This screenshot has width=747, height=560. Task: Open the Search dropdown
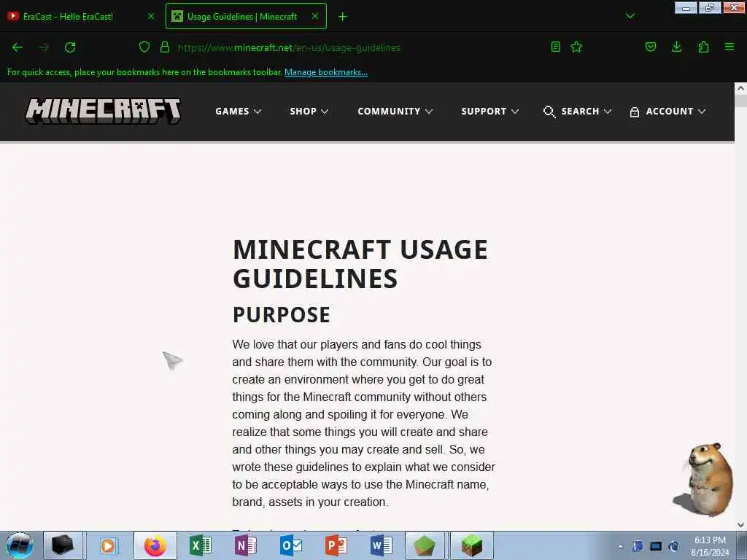[586, 111]
